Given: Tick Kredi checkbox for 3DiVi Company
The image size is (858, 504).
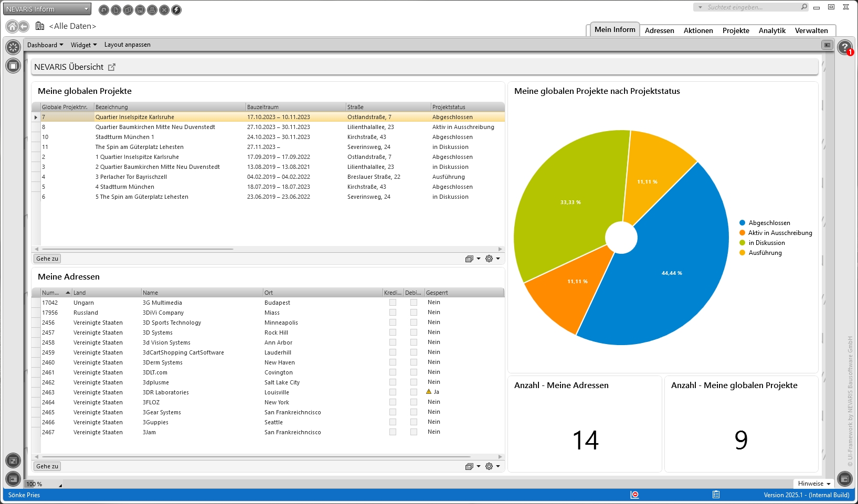Looking at the screenshot, I should coord(393,313).
